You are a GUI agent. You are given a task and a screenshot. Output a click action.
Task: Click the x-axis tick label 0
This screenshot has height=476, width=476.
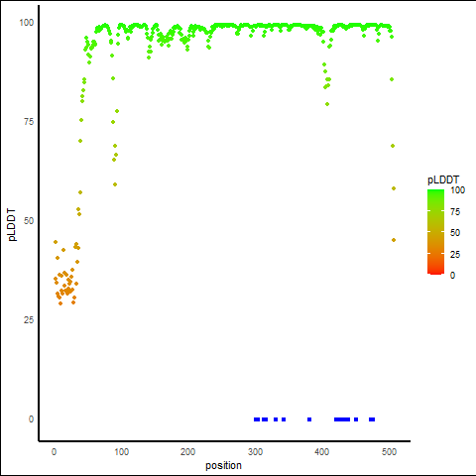[x=55, y=452]
